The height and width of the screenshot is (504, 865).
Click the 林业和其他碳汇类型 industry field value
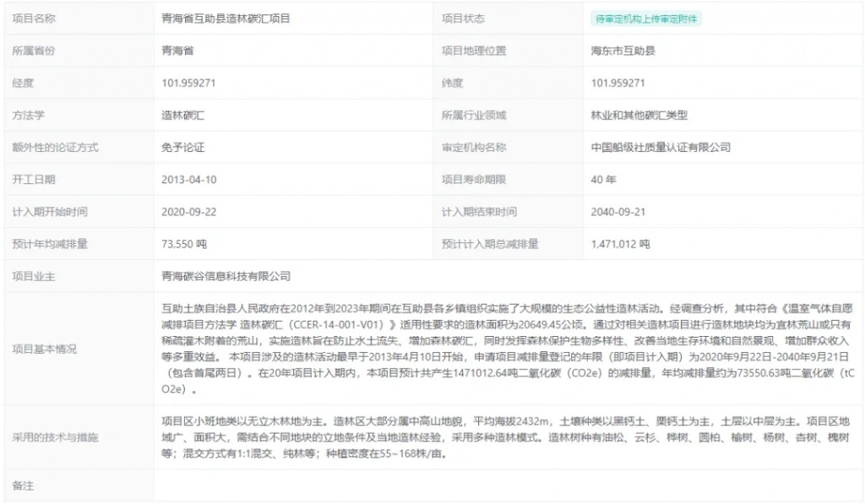(x=639, y=116)
